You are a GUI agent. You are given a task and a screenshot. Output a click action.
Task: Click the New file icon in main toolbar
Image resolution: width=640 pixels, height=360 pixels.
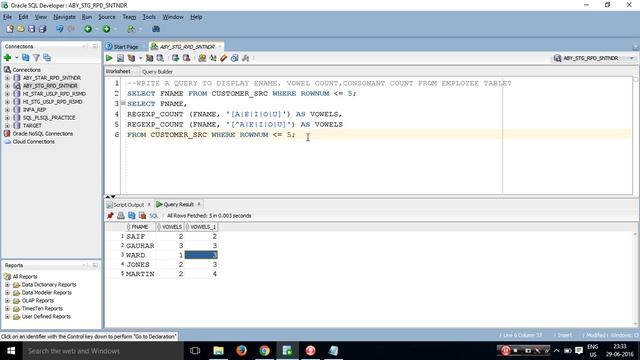coord(10,29)
